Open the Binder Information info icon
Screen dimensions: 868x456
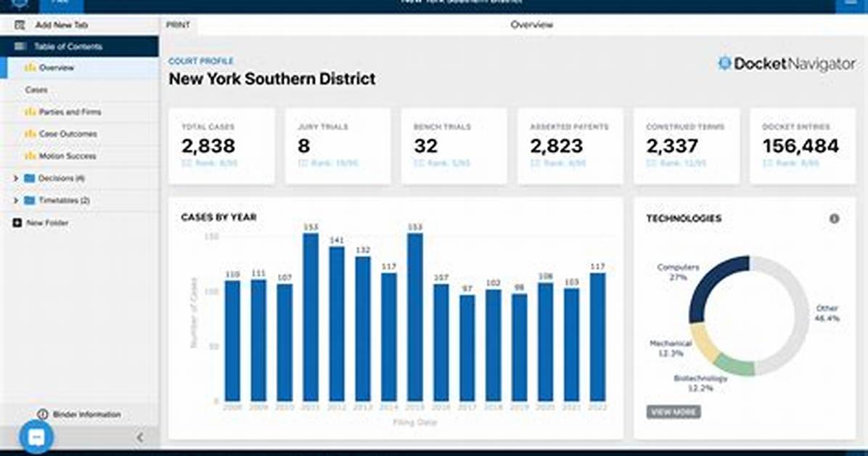tap(43, 415)
